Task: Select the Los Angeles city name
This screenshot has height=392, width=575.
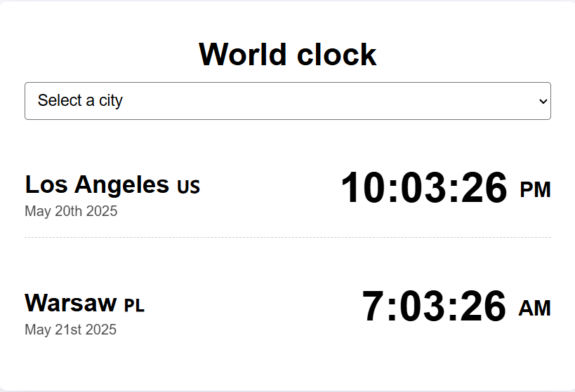Action: tap(97, 184)
